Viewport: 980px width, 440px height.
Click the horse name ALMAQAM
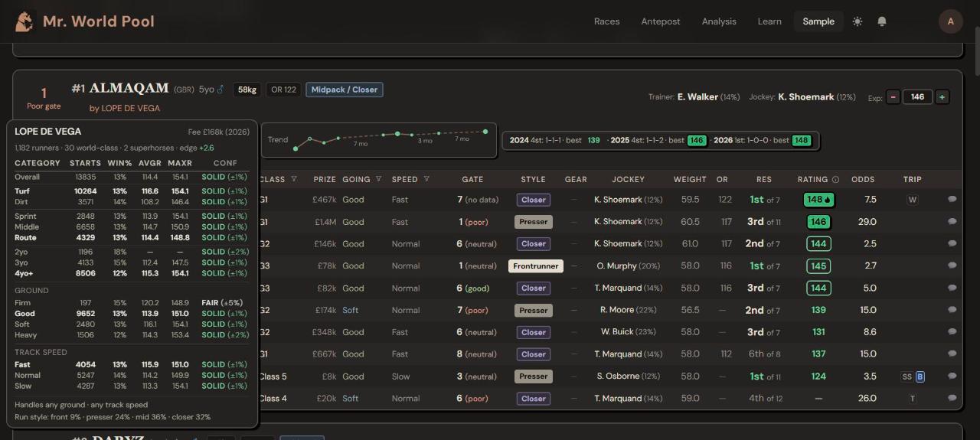tap(129, 88)
